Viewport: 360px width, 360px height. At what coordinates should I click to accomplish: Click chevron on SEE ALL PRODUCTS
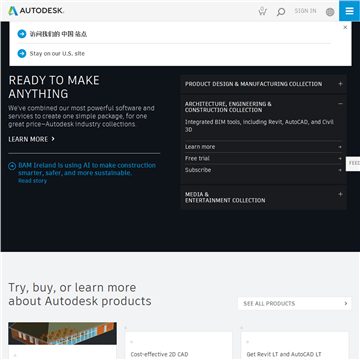click(346, 304)
